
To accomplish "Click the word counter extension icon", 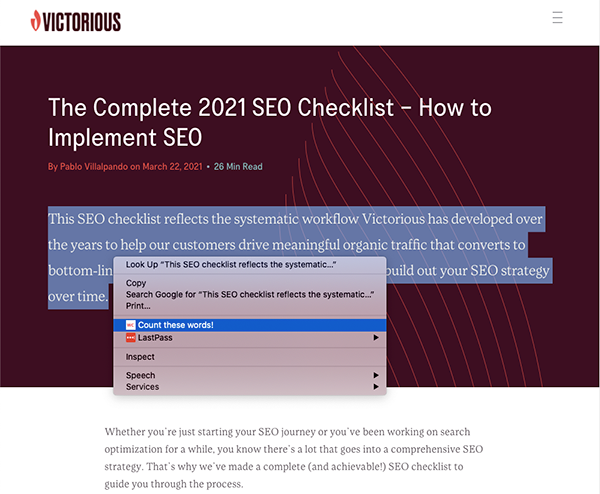I will coord(130,325).
